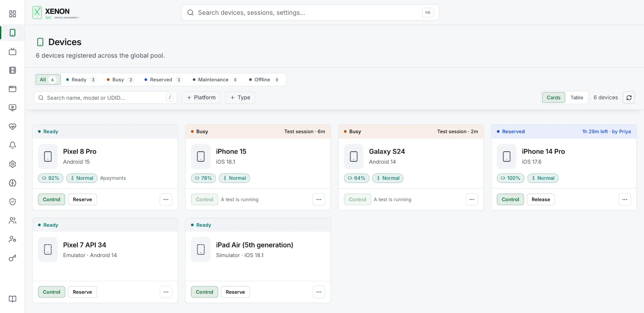Screen dimensions: 644x313
Task: Filter by Reserved status
Action: 163,80
